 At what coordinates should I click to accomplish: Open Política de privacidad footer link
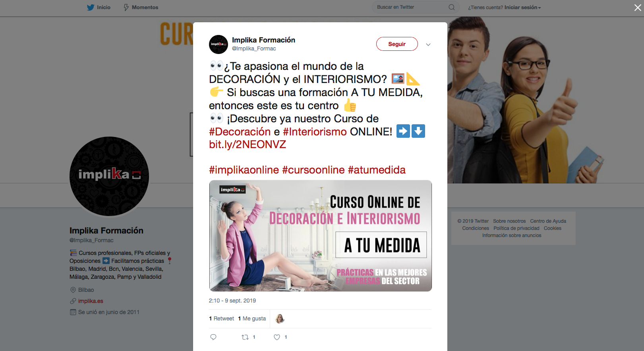pos(516,228)
